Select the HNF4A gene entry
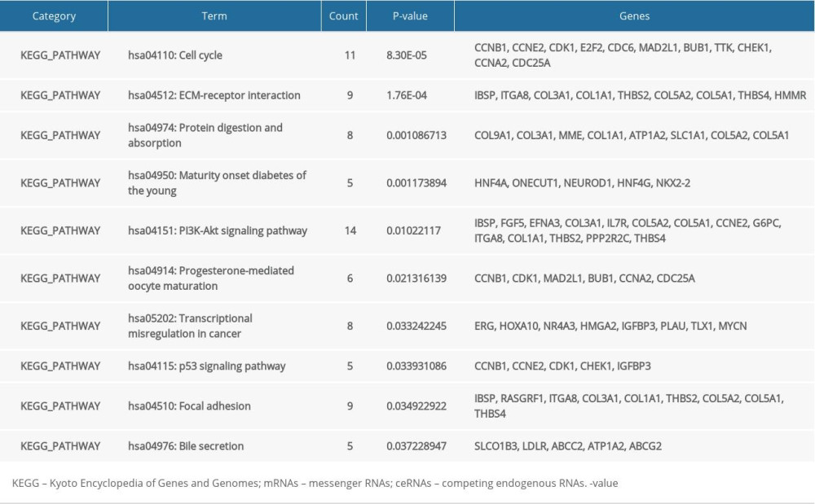 coord(492,183)
